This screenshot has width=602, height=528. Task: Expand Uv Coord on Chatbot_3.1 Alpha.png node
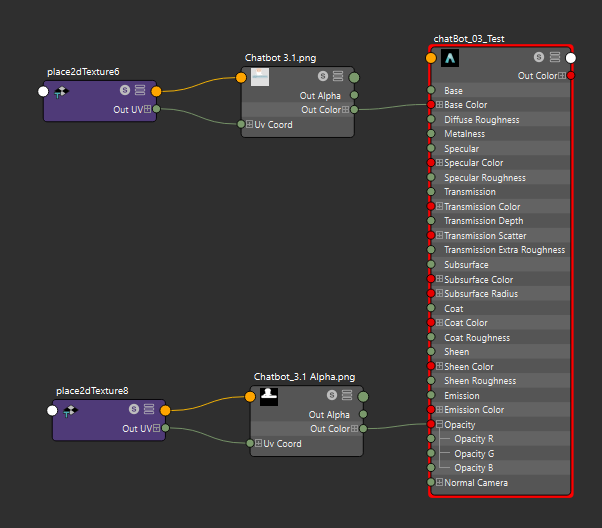[x=258, y=443]
